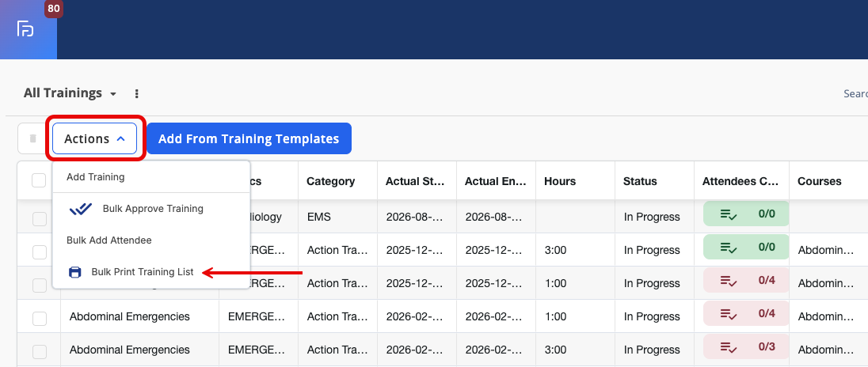Screen dimensions: 868x367
Task: Choose Bulk Print Training List option
Action: click(x=151, y=272)
